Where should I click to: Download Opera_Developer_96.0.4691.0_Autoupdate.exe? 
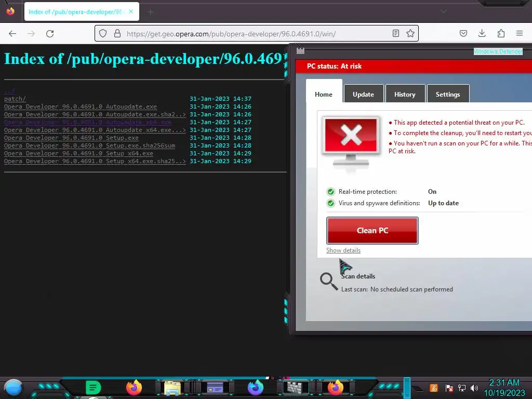coord(81,107)
